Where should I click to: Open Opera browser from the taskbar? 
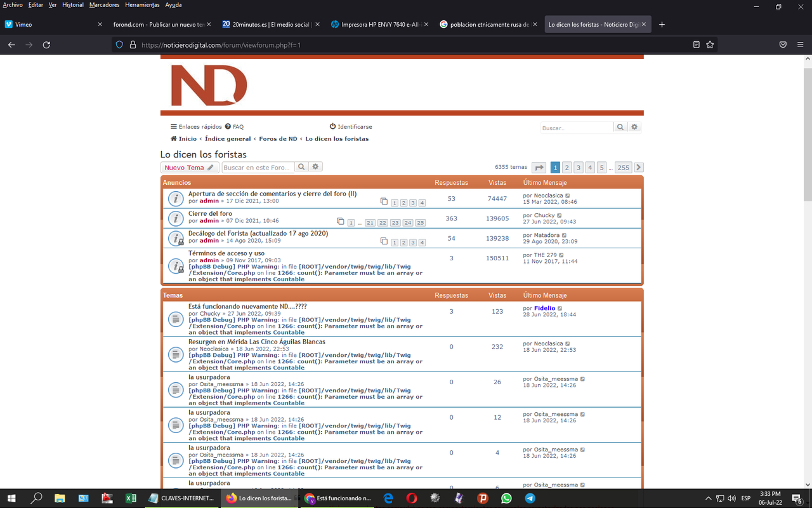pos(412,498)
